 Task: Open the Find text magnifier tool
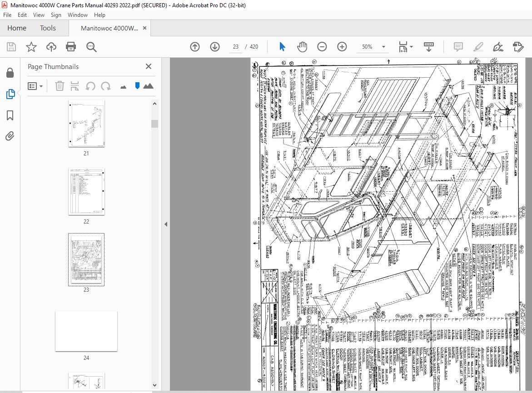click(x=91, y=47)
